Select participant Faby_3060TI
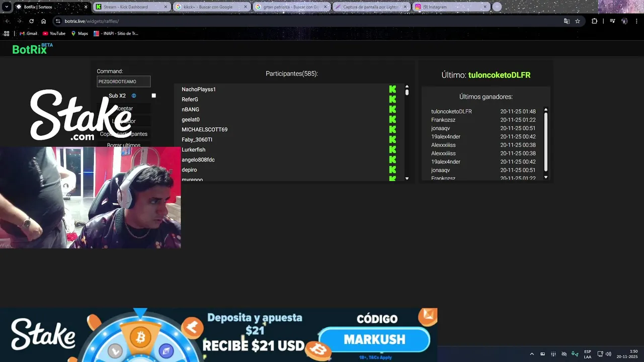 click(197, 140)
